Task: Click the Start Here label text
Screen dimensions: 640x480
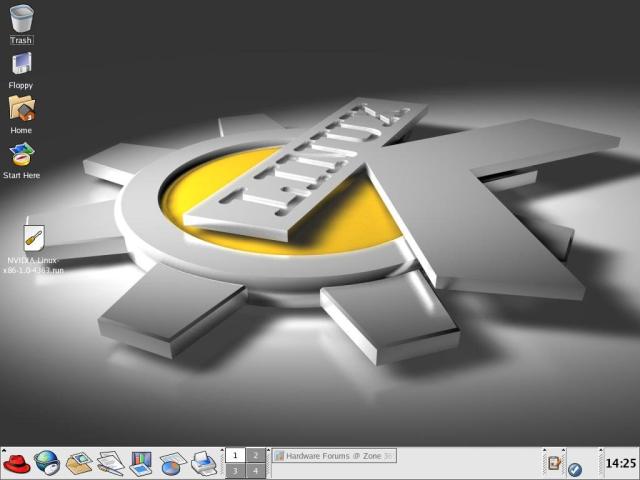Action: pyautogui.click(x=21, y=175)
